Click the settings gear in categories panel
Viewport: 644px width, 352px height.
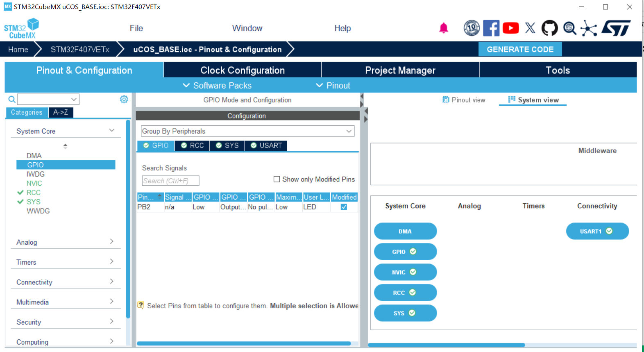124,99
